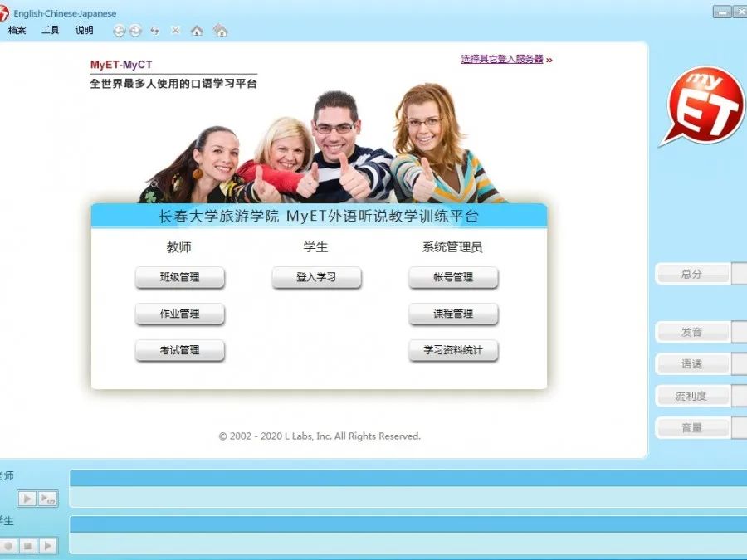Click the refresh icon in toolbar
747x560 pixels.
click(x=154, y=31)
